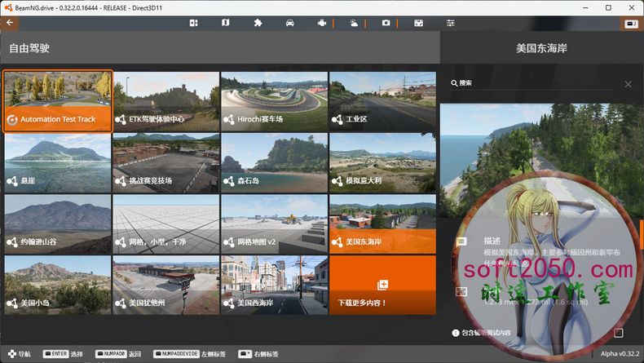
Task: Click the back arrow in top bar
Action: tap(9, 23)
